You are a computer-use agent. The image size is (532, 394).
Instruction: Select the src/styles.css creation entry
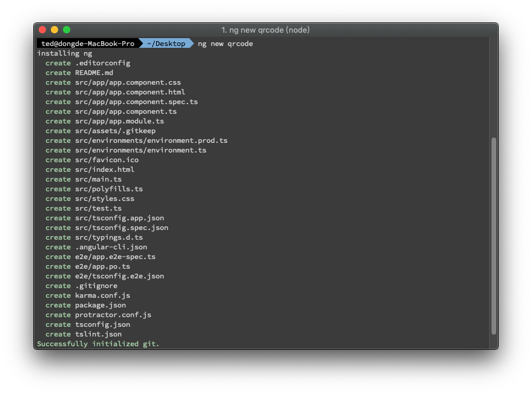[x=107, y=199]
